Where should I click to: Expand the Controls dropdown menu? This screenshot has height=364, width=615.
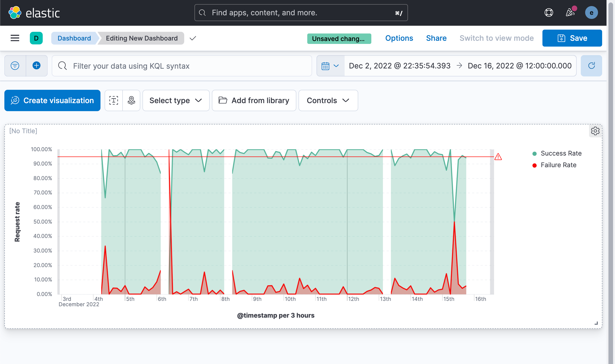[328, 100]
